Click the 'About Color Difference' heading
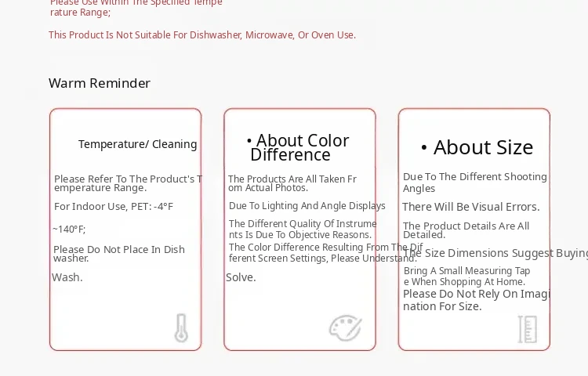The image size is (588, 376). [298, 147]
